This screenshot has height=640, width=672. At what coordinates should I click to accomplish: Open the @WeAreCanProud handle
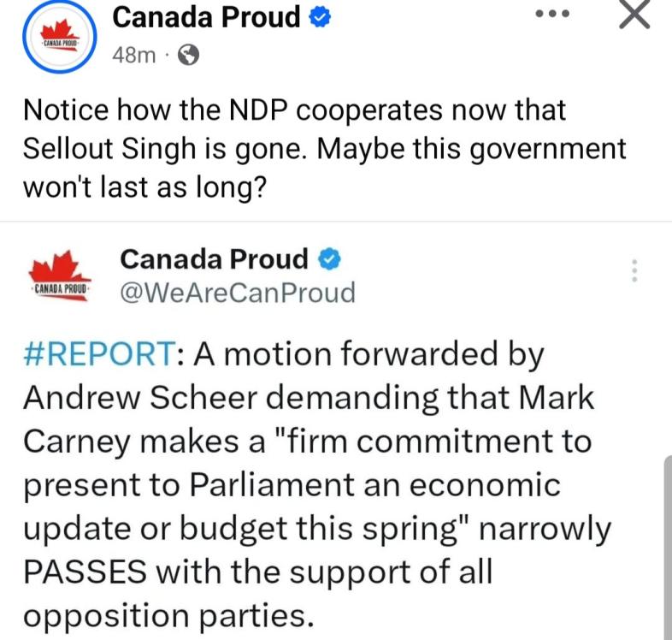click(x=237, y=293)
